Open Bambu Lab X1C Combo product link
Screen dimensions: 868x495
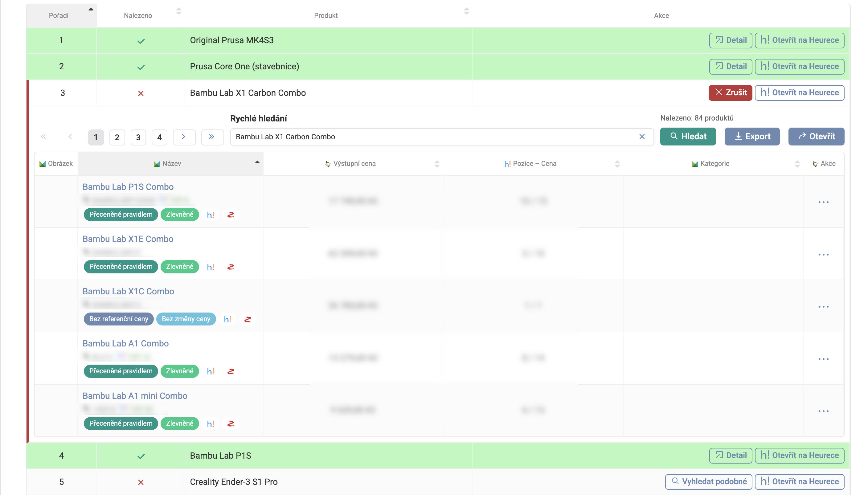click(x=128, y=291)
